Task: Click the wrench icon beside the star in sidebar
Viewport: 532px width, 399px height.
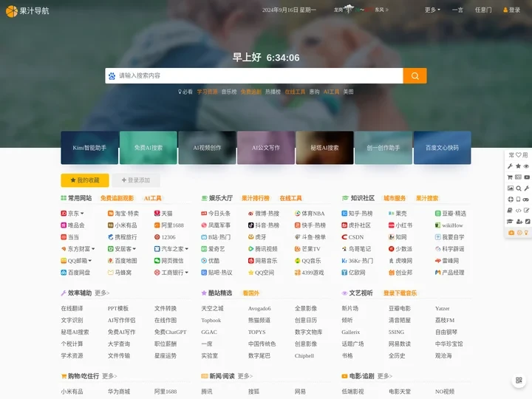Action: coord(510,166)
